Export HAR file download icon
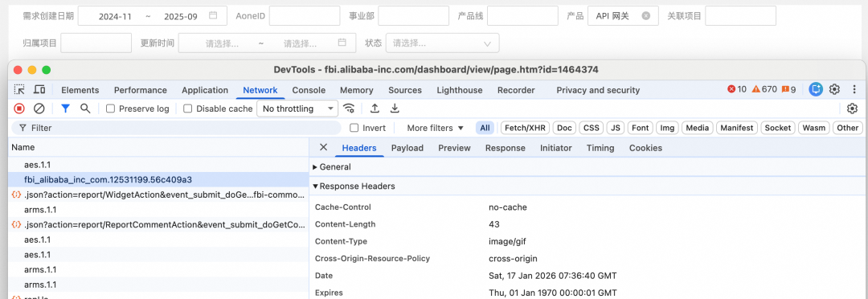Viewport: 868px width, 299px height. pos(394,109)
